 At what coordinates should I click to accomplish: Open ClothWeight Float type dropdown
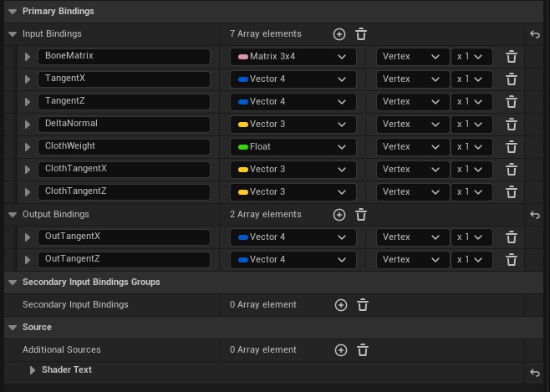point(293,147)
